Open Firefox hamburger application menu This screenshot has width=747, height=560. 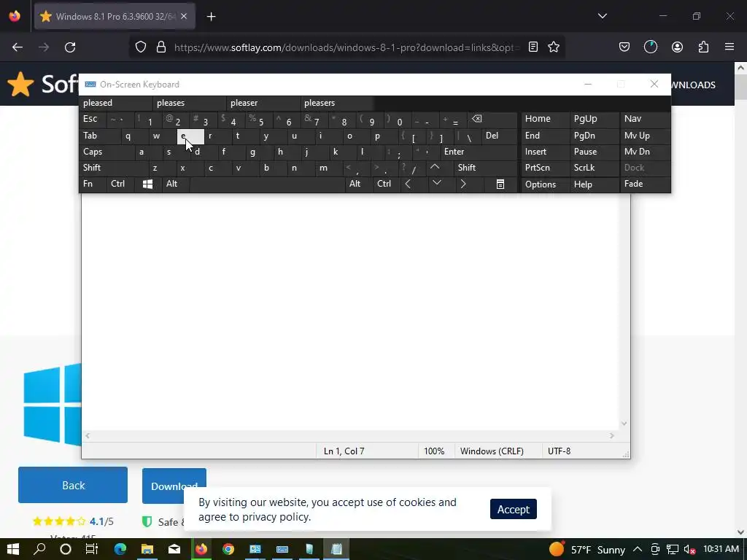pyautogui.click(x=729, y=47)
